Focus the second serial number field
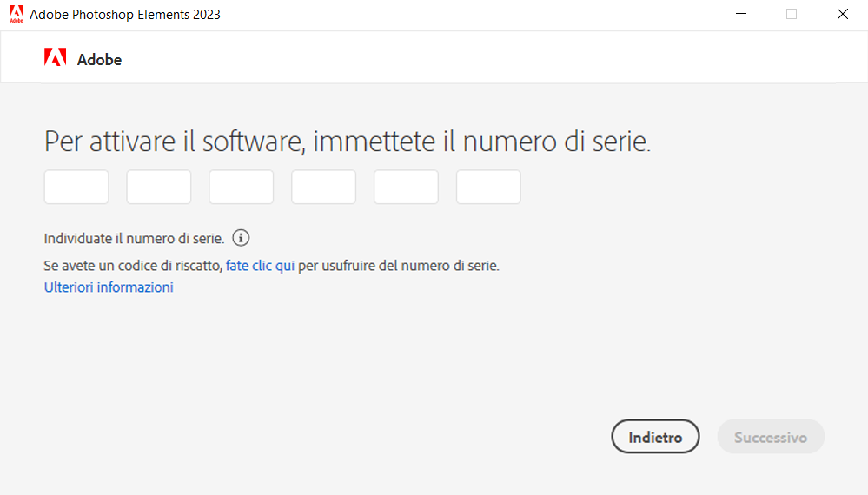This screenshot has width=868, height=495. pyautogui.click(x=159, y=187)
